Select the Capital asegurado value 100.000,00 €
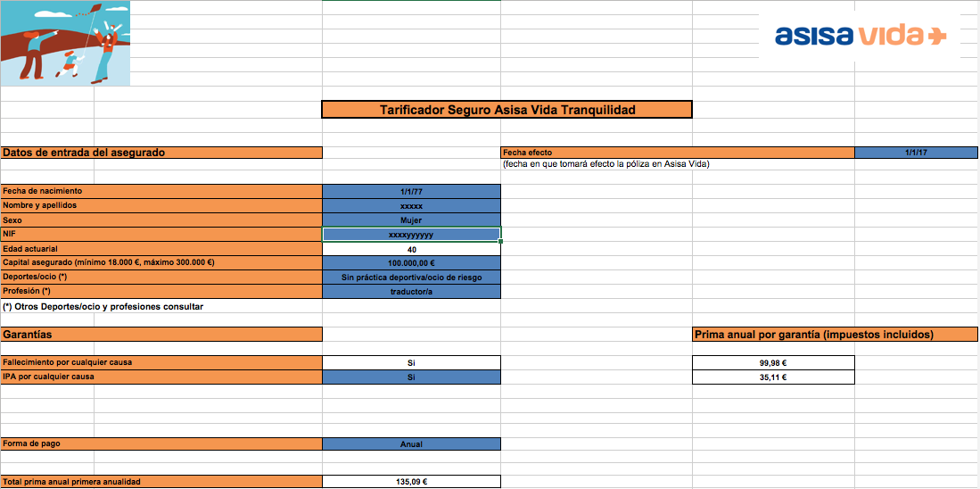This screenshot has width=980, height=489. (411, 263)
